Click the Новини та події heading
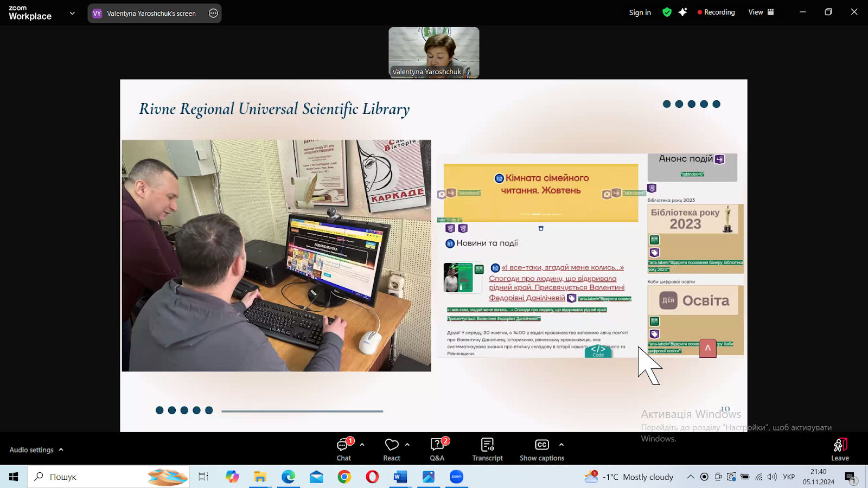Image resolution: width=868 pixels, height=488 pixels. 487,243
